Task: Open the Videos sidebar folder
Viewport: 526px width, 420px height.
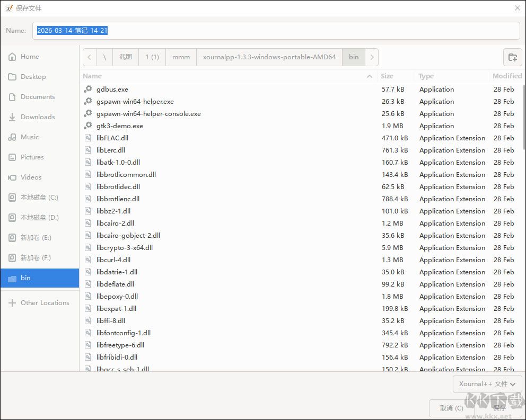Action: 40,177
